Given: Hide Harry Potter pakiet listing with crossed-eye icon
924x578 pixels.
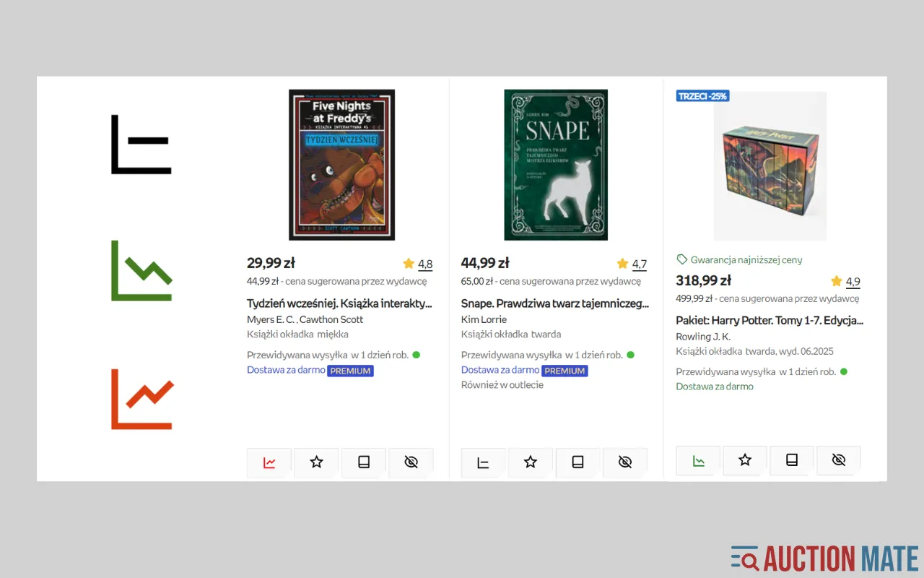Looking at the screenshot, I should coord(839,460).
